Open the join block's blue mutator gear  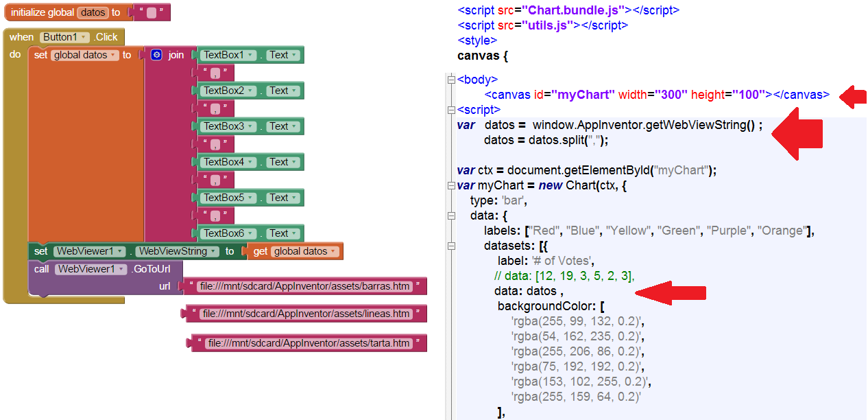pos(157,54)
